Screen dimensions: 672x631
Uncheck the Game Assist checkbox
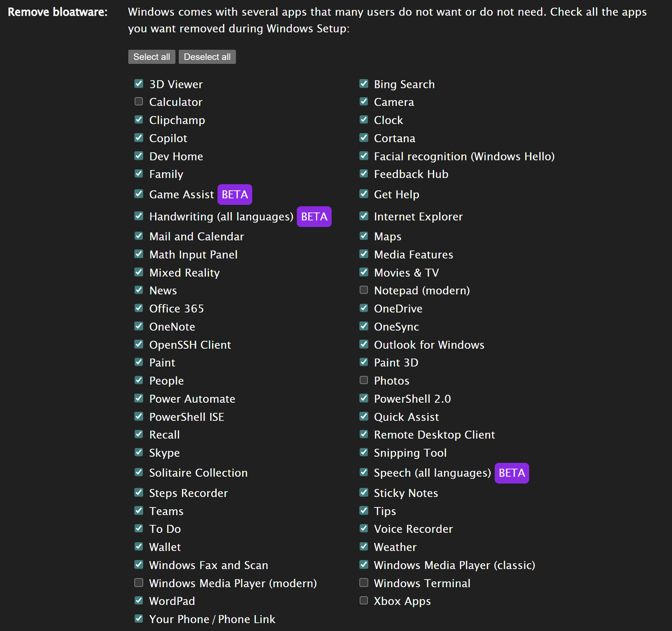(139, 194)
